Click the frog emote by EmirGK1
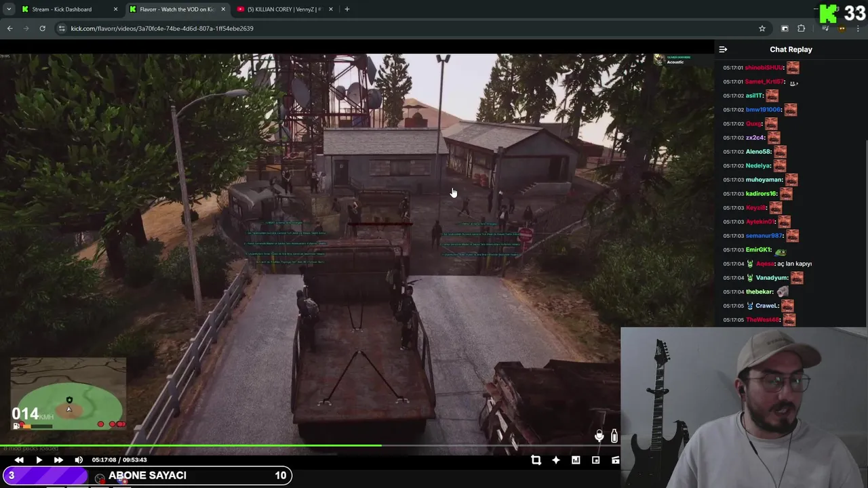Screen dimensions: 868x488 pyautogui.click(x=781, y=251)
